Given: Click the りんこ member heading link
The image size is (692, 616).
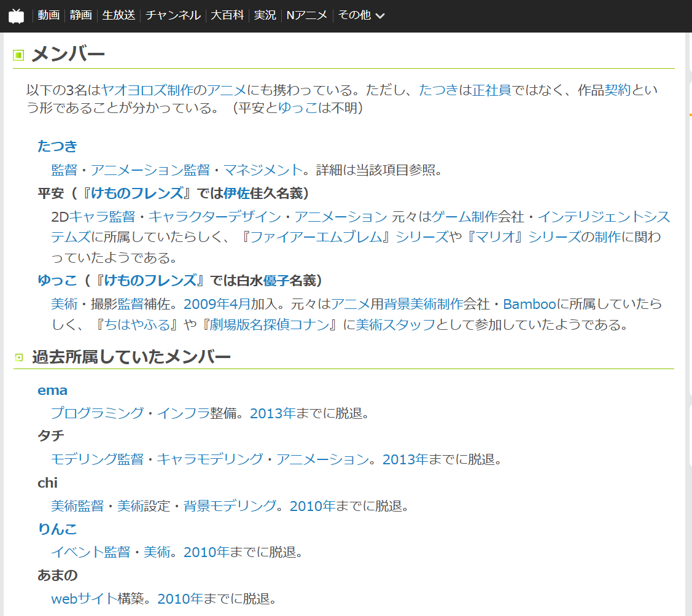Looking at the screenshot, I should (57, 529).
